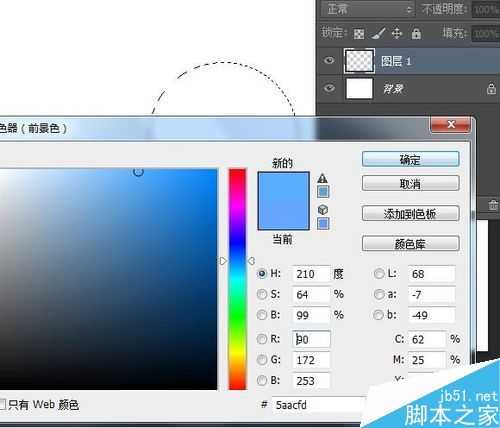
Task: Select the Lab b radio button
Action: (379, 315)
